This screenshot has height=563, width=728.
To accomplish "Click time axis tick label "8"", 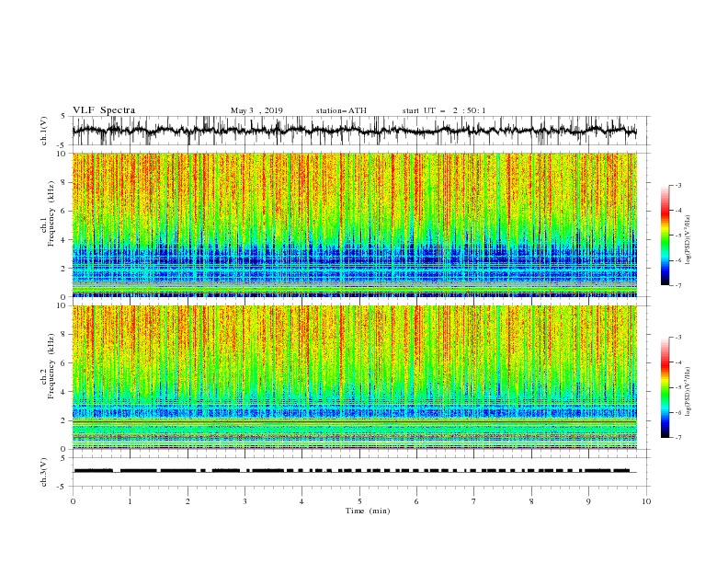I will [531, 501].
